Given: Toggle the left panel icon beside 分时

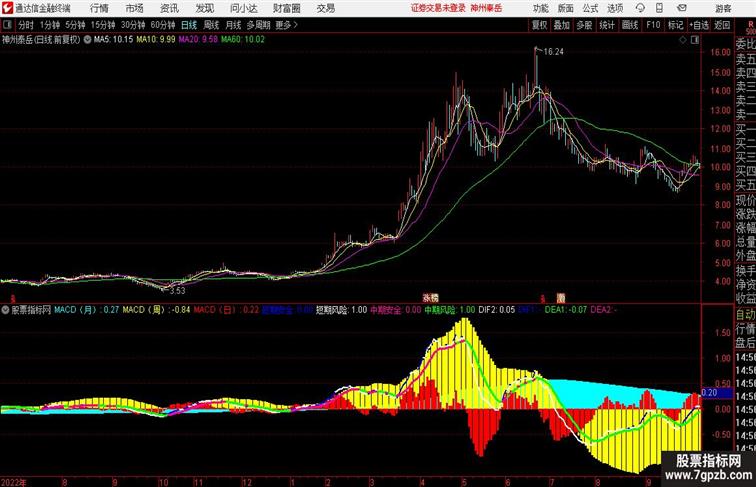Looking at the screenshot, I should tap(7, 25).
